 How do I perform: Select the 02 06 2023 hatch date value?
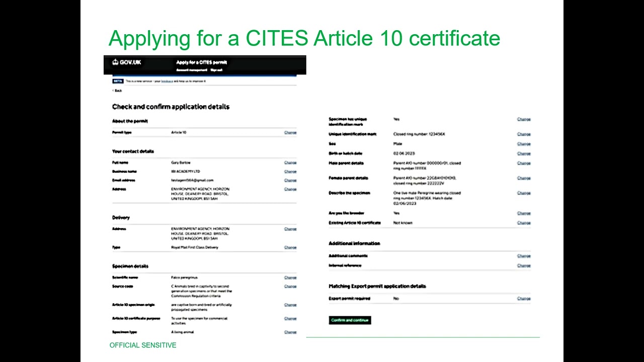click(404, 153)
